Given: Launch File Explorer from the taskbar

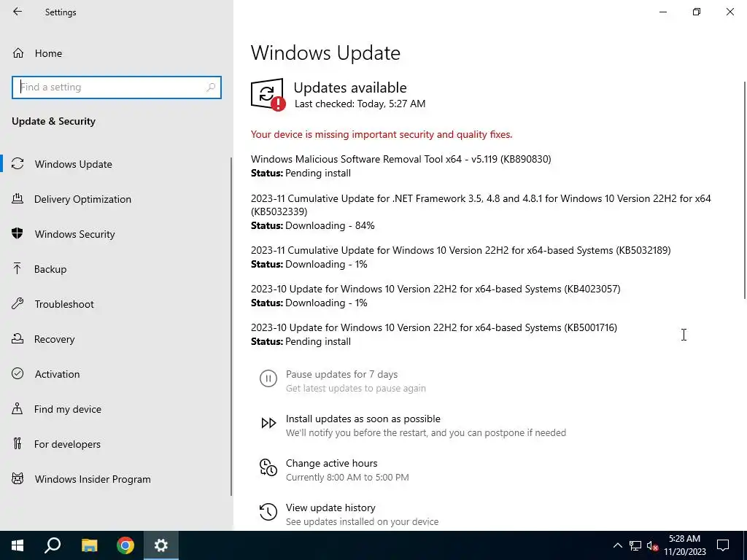Looking at the screenshot, I should pyautogui.click(x=89, y=545).
